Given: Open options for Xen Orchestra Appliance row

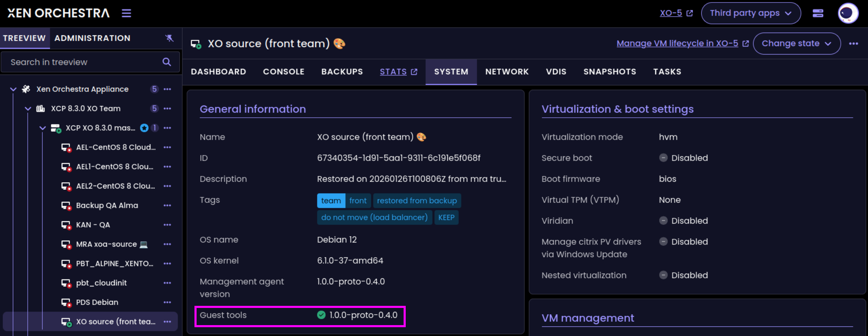Looking at the screenshot, I should pyautogui.click(x=167, y=89).
